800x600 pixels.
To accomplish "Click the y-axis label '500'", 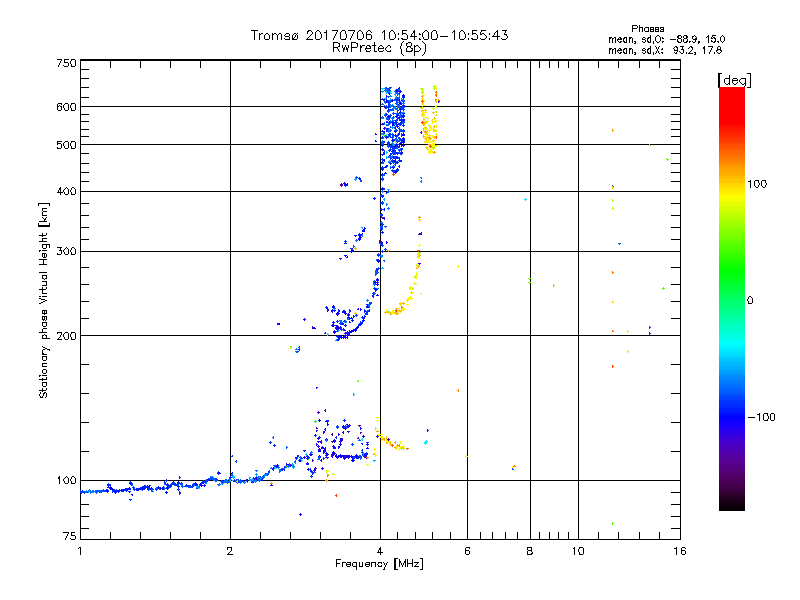I will (x=66, y=145).
